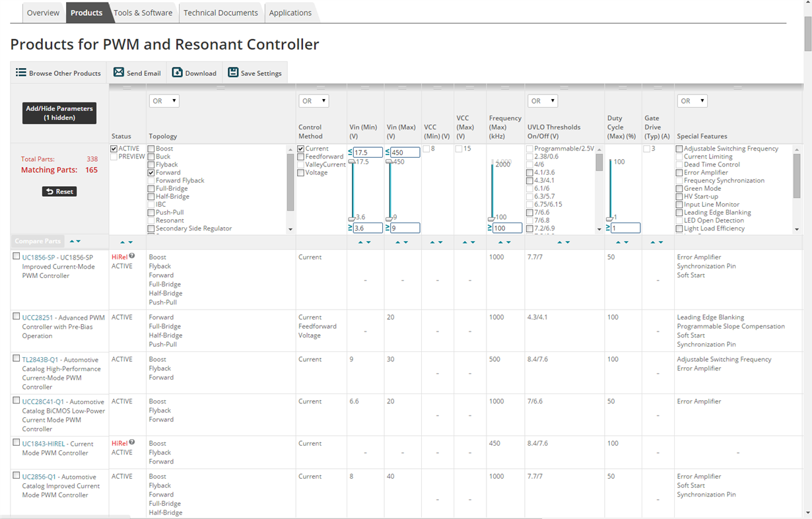
Task: Click the Compare Parts button
Action: [x=38, y=242]
